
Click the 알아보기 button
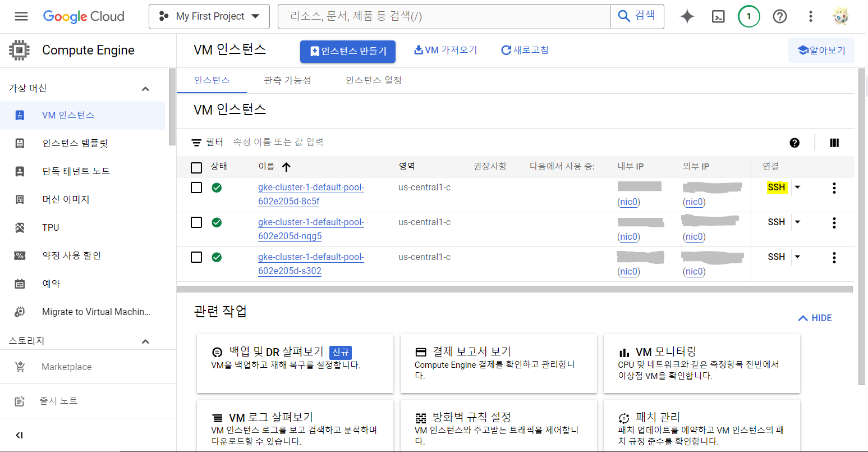coord(821,51)
